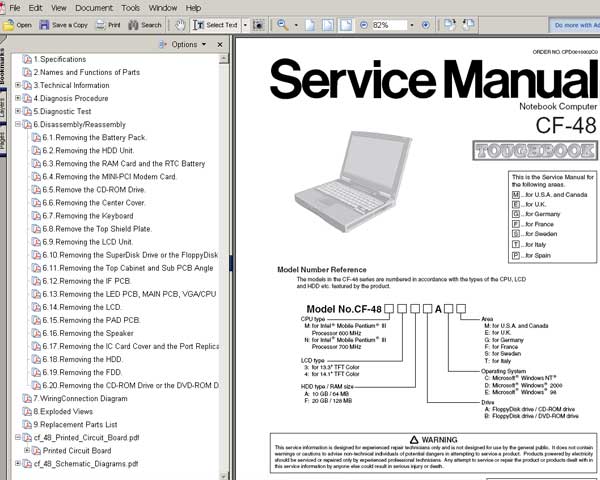Open the Help menu

coord(193,8)
